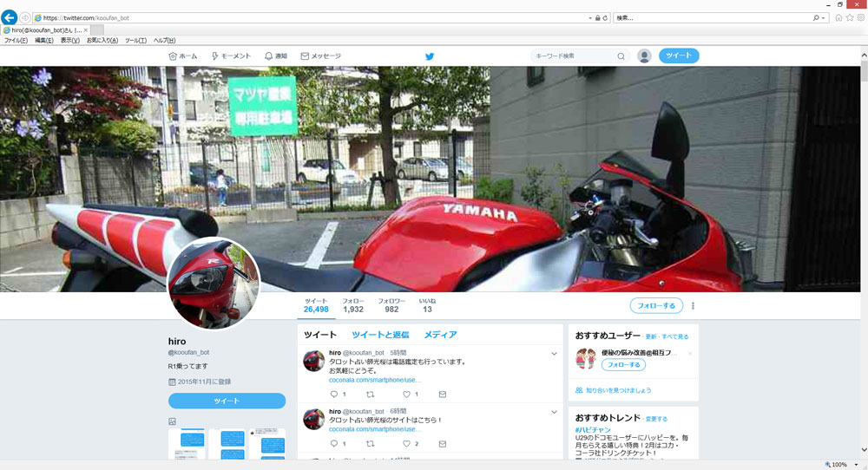This screenshot has height=470, width=868.
Task: Open the first tweet's coconala.com link
Action: [x=374, y=380]
